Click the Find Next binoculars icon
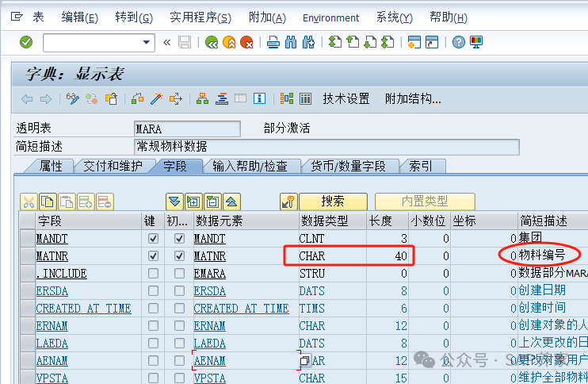This screenshot has height=384, width=588. (x=308, y=42)
